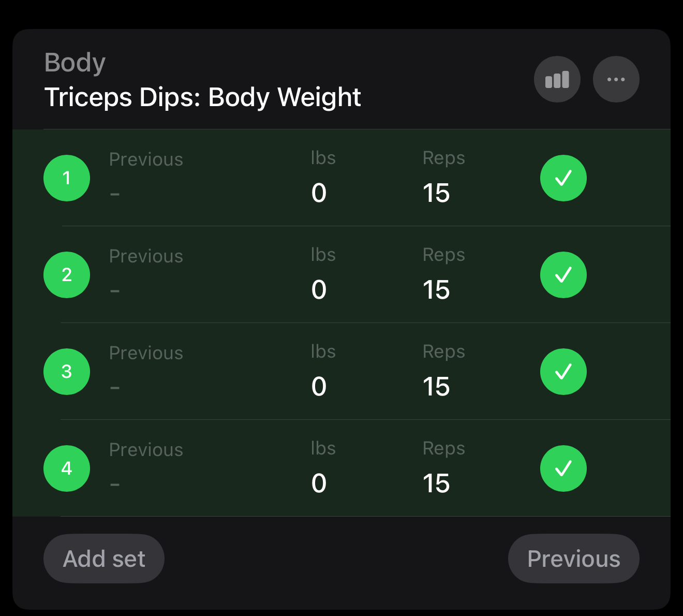Tap the set 3 number badge
Viewport: 683px width, 616px height.
[67, 372]
